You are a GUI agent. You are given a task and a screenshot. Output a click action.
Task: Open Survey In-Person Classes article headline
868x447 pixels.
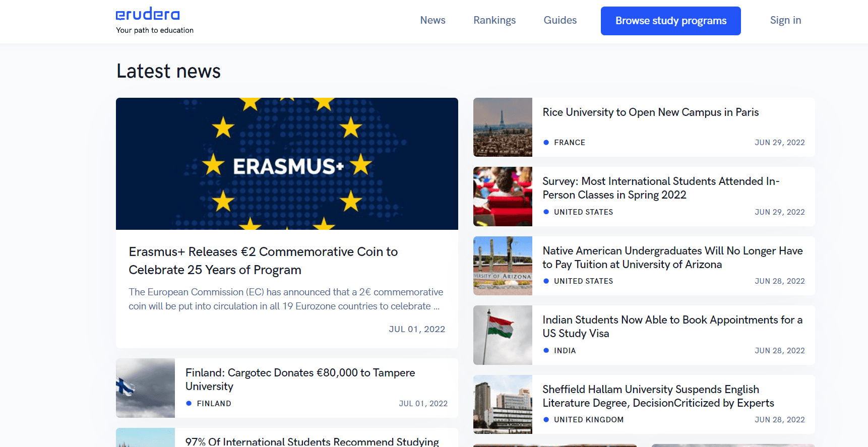pos(661,188)
